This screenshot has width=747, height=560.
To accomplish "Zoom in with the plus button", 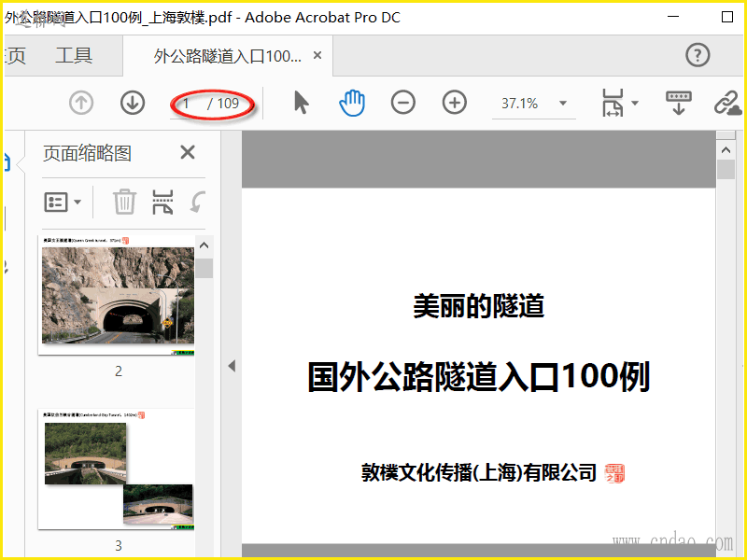I will pyautogui.click(x=455, y=103).
